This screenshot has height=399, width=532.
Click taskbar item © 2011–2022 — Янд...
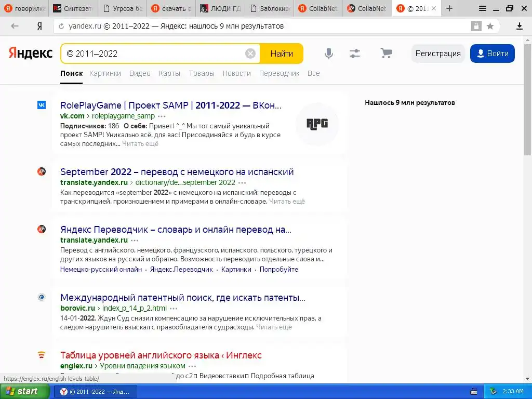pyautogui.click(x=96, y=392)
